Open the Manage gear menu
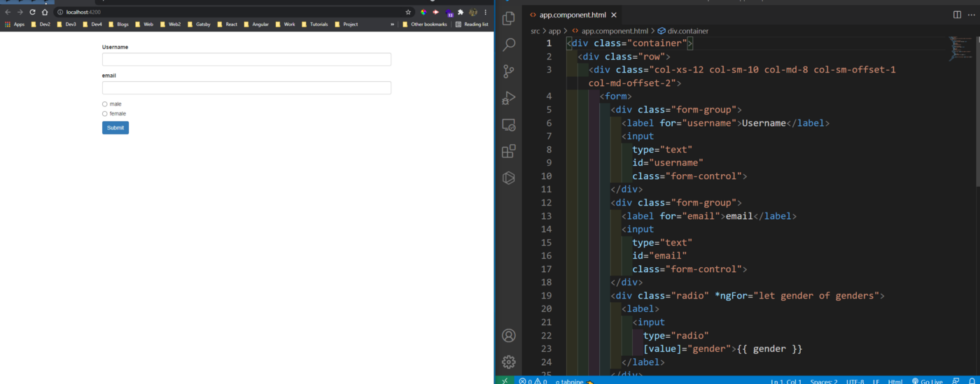This screenshot has height=384, width=980. (x=509, y=362)
